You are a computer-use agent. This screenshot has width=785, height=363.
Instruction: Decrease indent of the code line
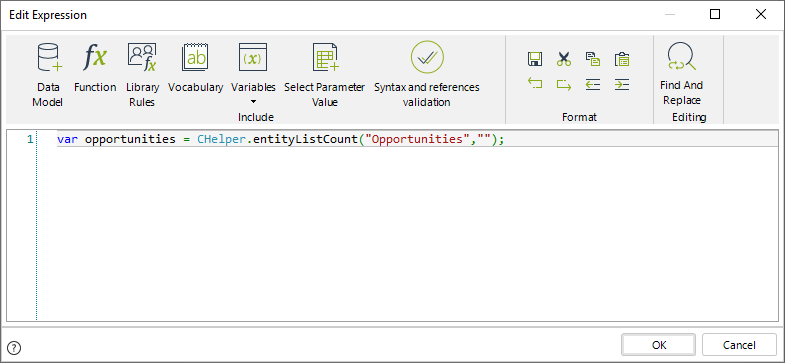(593, 84)
